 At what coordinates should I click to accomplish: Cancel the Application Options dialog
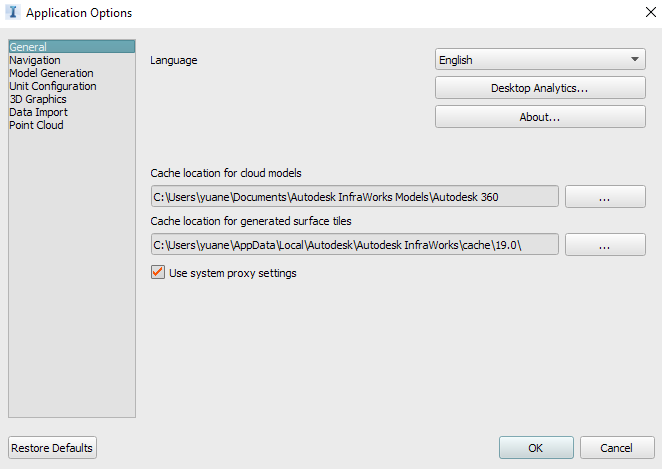[617, 448]
